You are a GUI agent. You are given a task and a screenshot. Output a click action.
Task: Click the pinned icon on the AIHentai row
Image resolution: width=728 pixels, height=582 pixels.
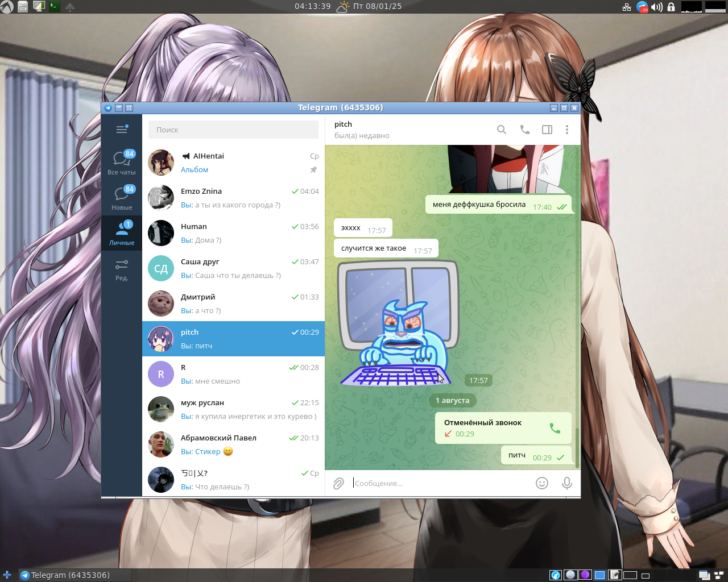pos(313,170)
